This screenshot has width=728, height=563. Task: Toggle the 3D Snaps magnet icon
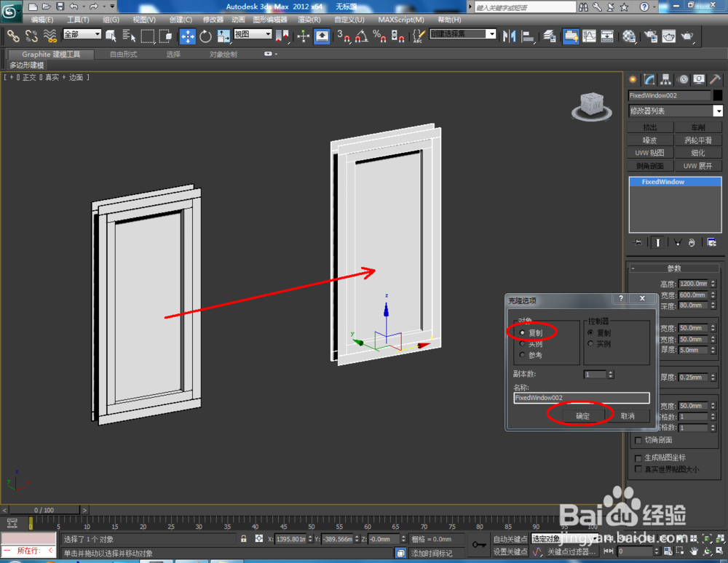pos(344,36)
